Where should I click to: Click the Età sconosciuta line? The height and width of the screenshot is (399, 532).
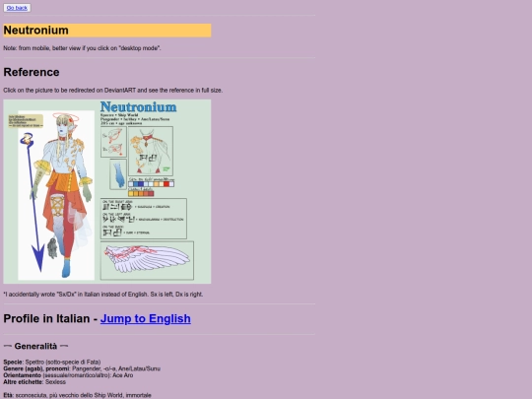pyautogui.click(x=78, y=395)
